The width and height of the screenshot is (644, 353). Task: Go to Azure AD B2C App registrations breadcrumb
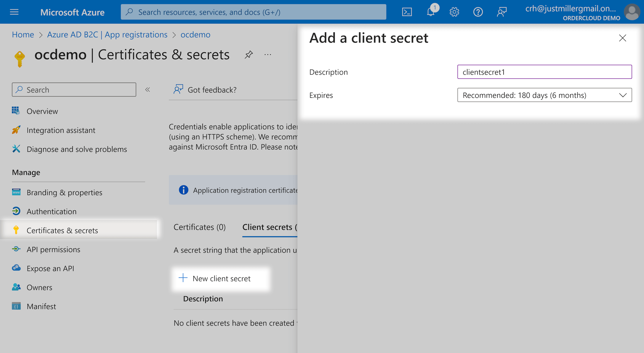coord(107,35)
